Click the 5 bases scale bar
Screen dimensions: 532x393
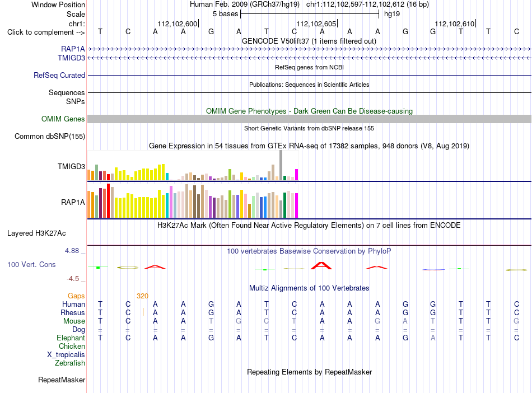(310, 14)
